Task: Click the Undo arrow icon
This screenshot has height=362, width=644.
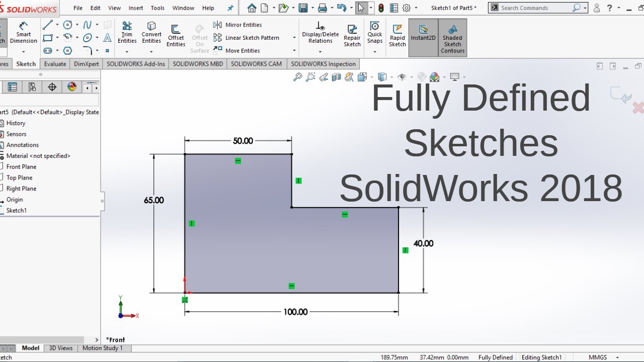Action: tap(342, 8)
